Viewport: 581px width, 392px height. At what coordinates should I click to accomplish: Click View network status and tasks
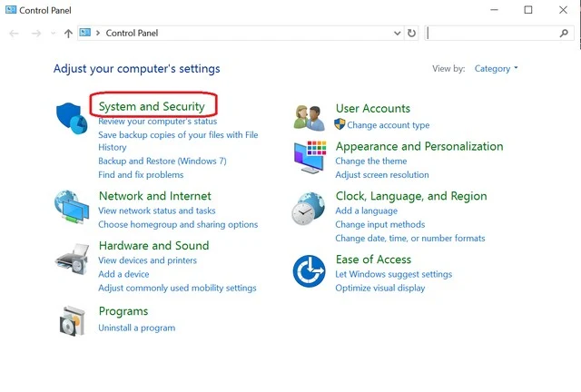click(157, 211)
